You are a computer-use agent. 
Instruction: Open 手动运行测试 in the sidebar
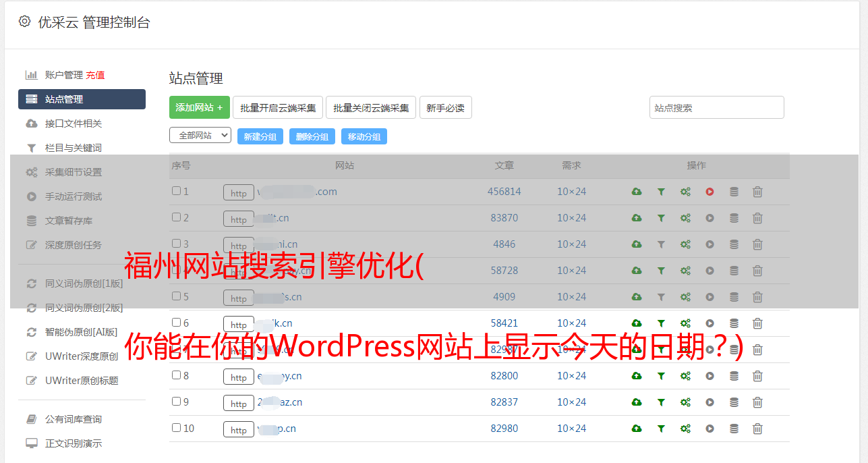[74, 196]
